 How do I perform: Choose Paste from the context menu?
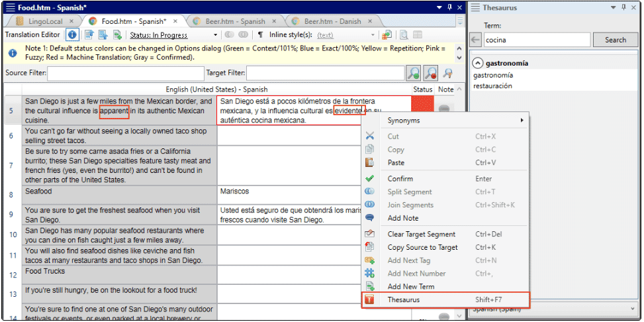(445, 163)
